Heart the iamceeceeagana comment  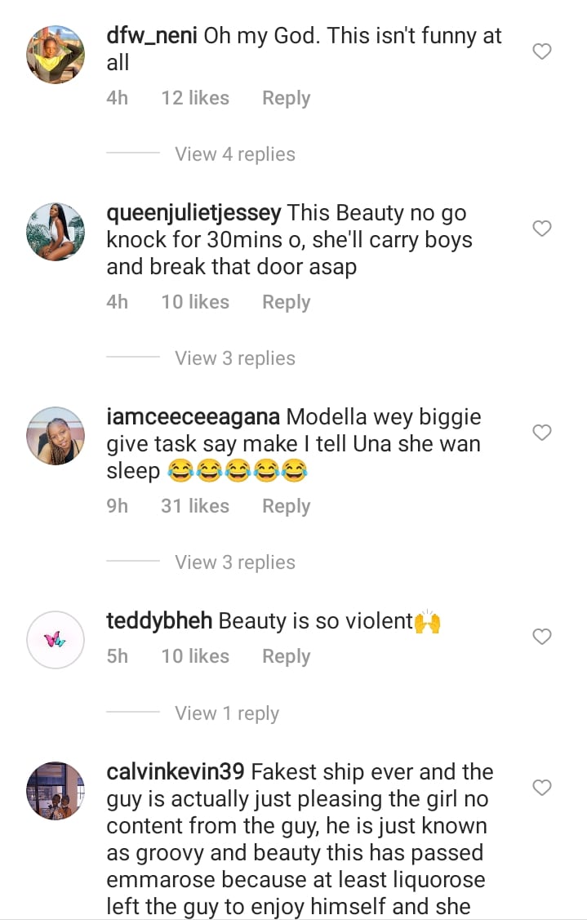tap(542, 433)
